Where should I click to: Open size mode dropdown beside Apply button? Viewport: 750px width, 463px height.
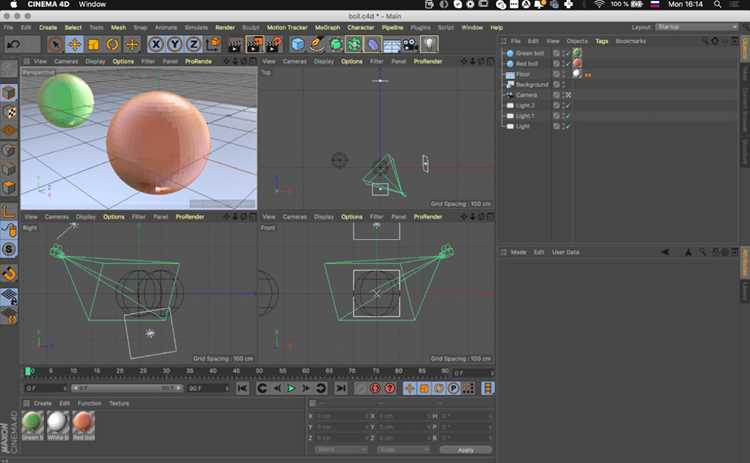tap(403, 450)
